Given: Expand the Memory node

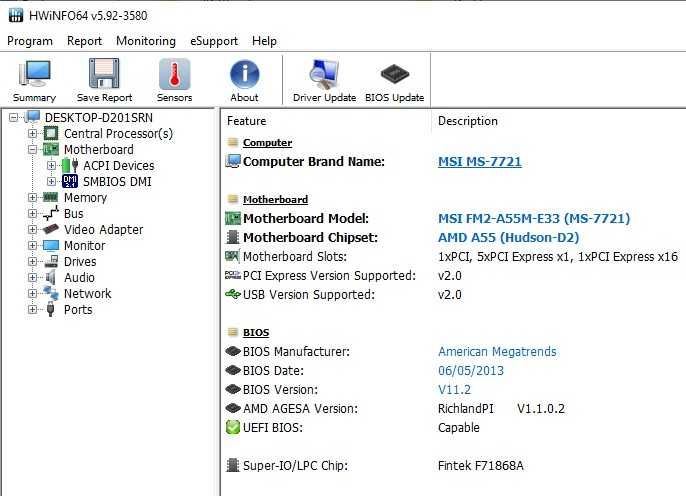Looking at the screenshot, I should (x=32, y=197).
